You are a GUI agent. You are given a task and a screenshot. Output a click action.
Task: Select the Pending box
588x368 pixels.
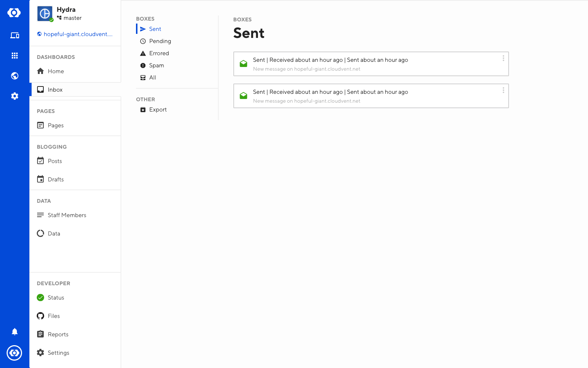tap(160, 41)
